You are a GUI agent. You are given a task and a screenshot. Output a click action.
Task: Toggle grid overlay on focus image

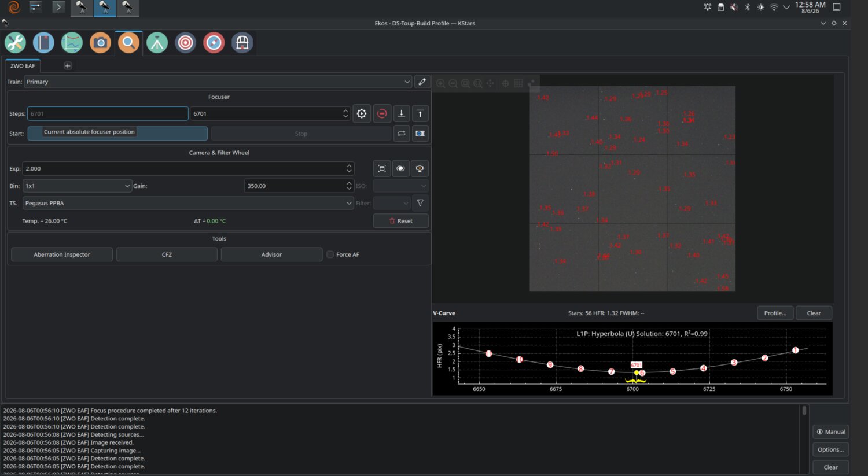click(x=518, y=83)
